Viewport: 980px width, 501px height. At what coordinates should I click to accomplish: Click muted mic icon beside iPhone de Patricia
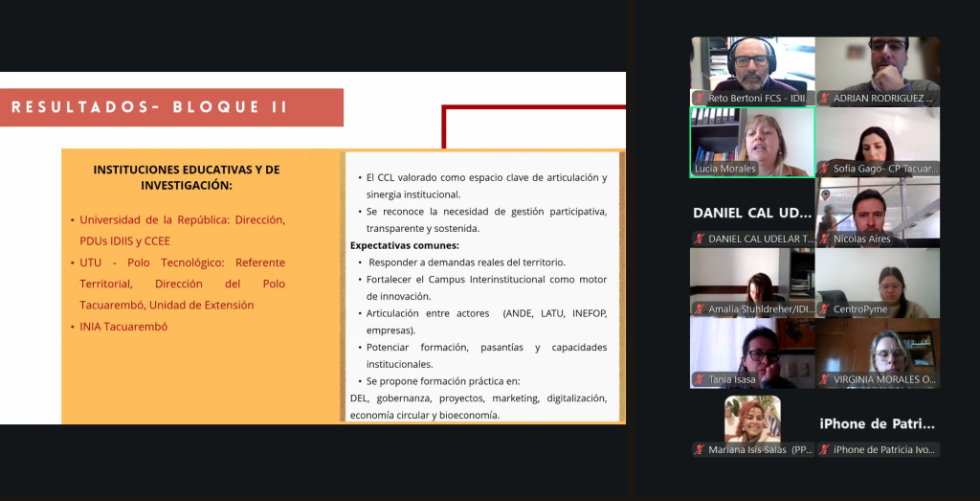pyautogui.click(x=824, y=449)
